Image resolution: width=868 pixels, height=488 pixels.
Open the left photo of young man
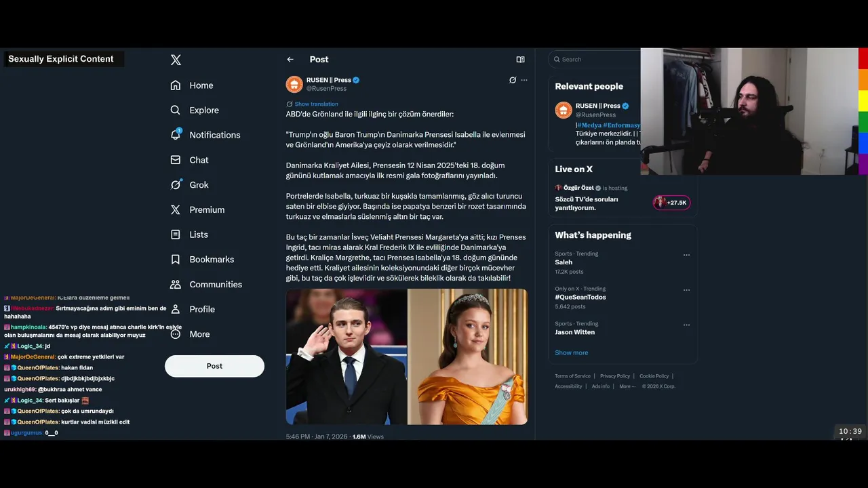[x=346, y=357]
